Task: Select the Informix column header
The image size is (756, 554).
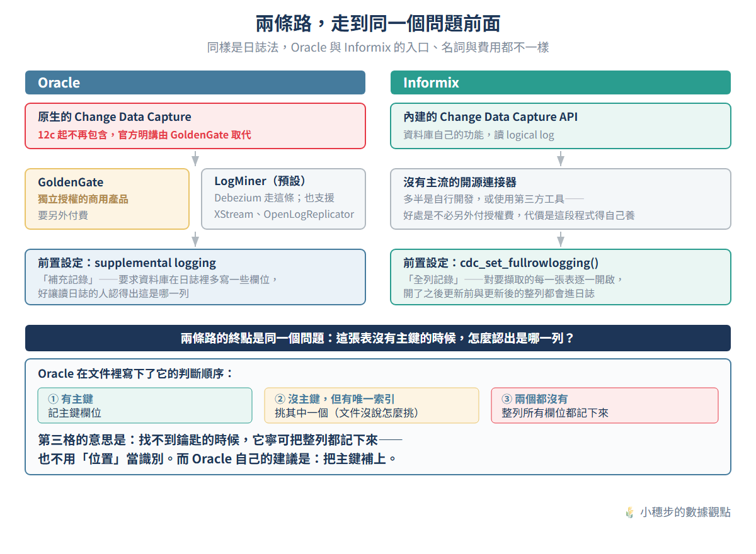Action: (x=561, y=82)
